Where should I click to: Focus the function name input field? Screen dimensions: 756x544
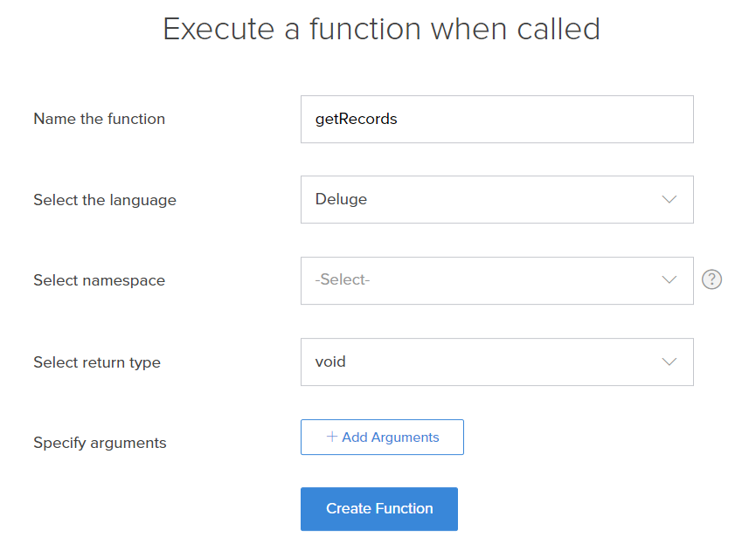pos(497,119)
